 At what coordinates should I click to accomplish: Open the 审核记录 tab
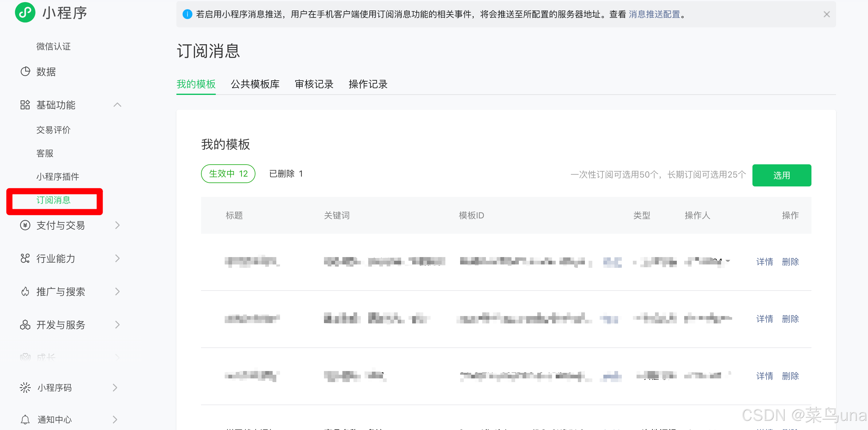click(314, 84)
